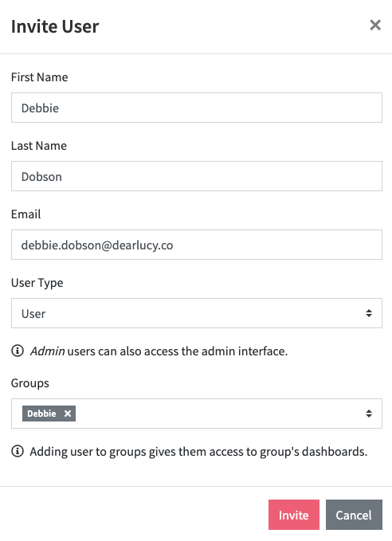392x541 pixels.
Task: Click the info icon beside Admin users note
Action: (x=18, y=351)
